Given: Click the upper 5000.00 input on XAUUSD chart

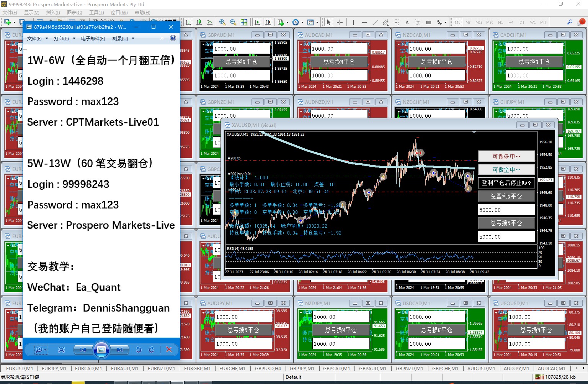Looking at the screenshot, I should [506, 210].
